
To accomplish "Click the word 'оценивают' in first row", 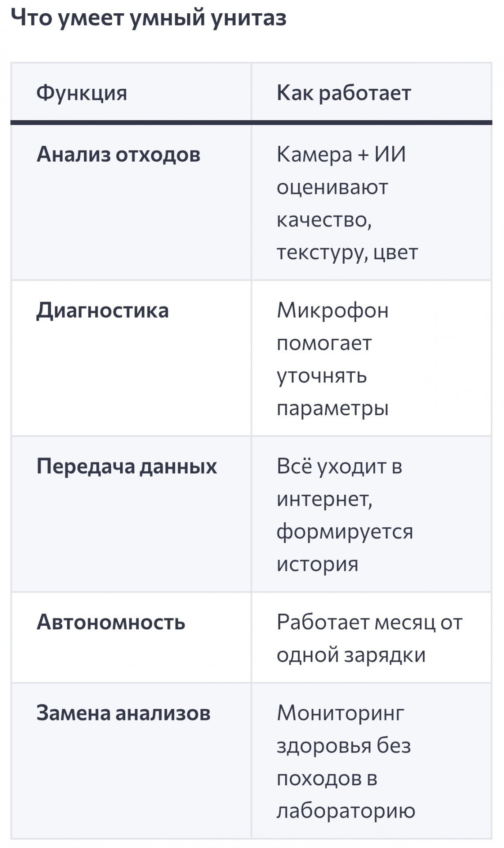I will (332, 187).
